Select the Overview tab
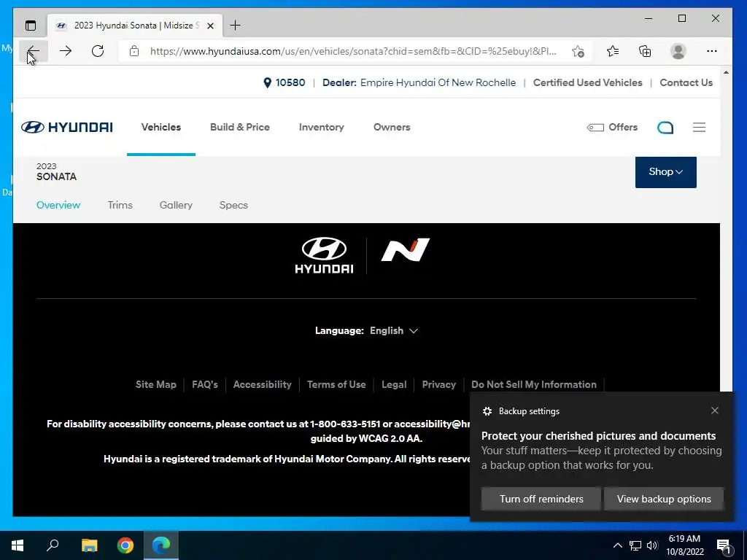The image size is (747, 560). (58, 205)
